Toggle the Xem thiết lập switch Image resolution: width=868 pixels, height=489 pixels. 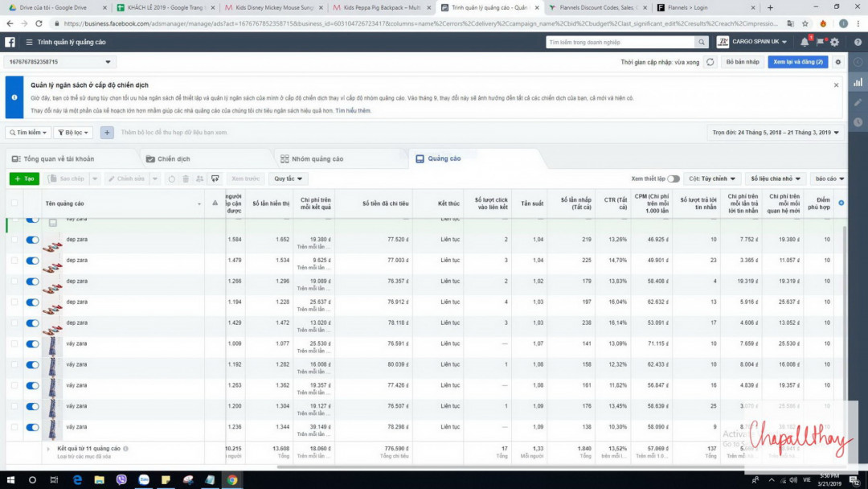coord(674,179)
